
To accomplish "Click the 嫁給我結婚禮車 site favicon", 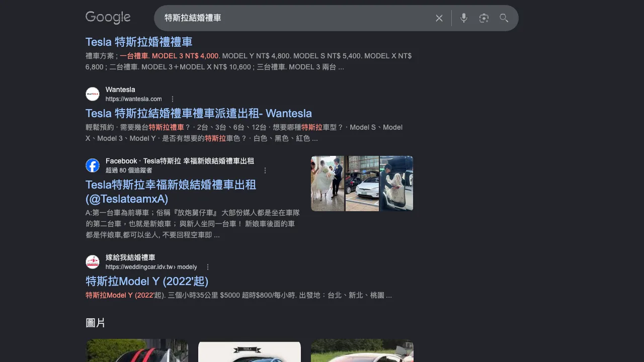I will tap(93, 262).
